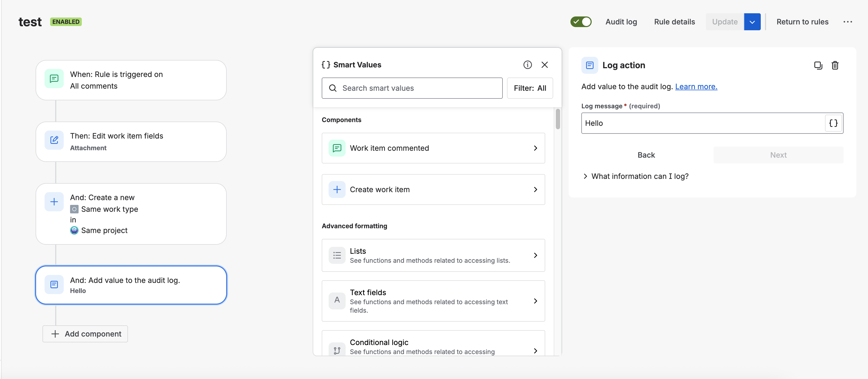Select the Edit work item fields pencil icon
Screen dimensions: 868x379
(54, 140)
